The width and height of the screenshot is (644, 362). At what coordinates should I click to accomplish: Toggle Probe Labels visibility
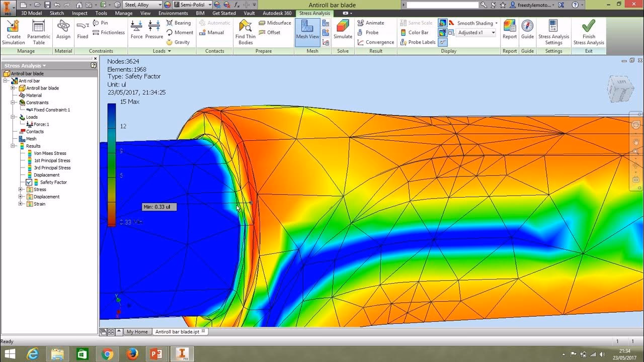point(418,42)
